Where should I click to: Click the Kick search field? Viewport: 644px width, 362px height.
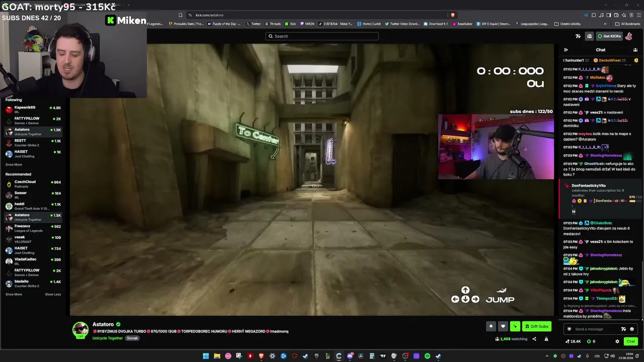(x=322, y=36)
